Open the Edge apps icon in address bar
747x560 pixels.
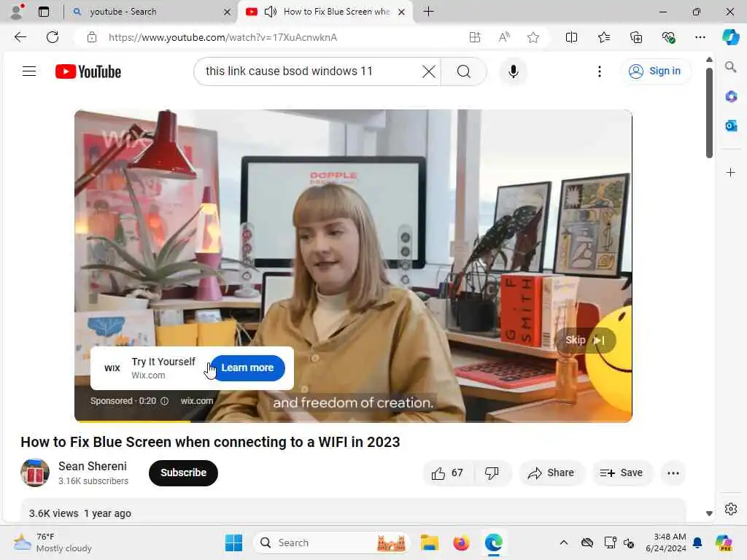[474, 37]
